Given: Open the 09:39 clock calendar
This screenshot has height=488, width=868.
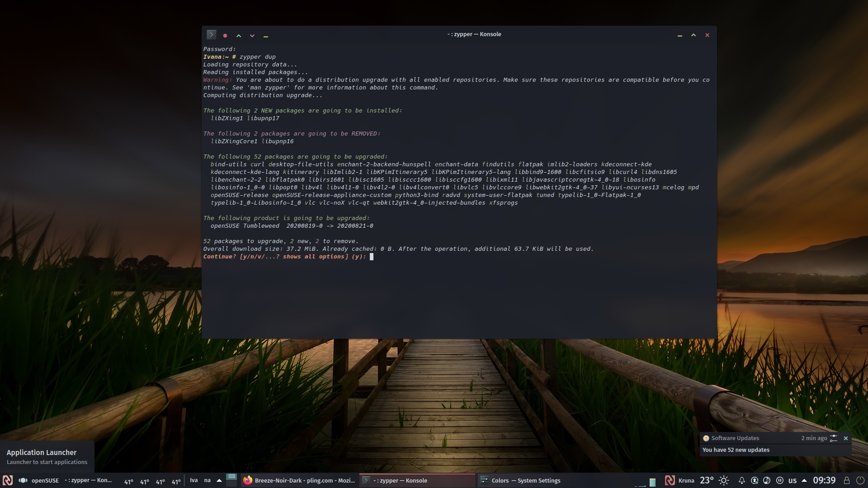Looking at the screenshot, I should [824, 480].
